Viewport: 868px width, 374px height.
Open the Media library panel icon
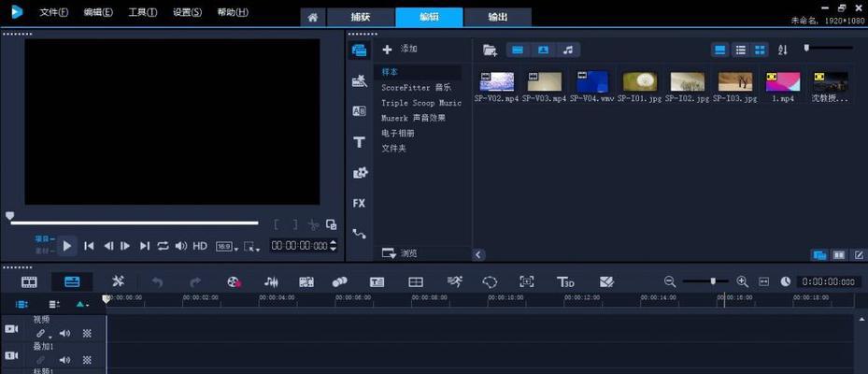[x=360, y=50]
